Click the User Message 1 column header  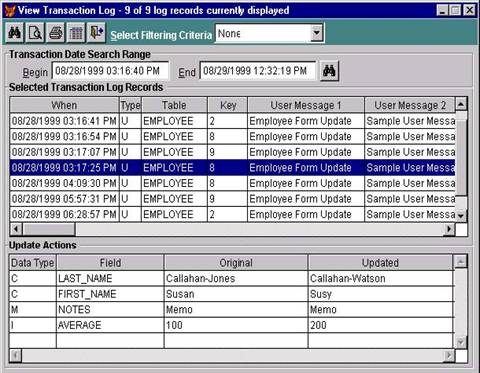coord(306,105)
